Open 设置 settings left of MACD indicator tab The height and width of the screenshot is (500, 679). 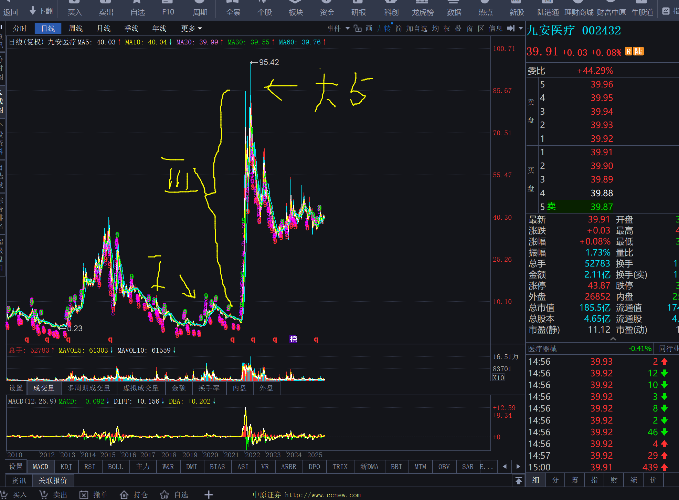[x=16, y=466]
